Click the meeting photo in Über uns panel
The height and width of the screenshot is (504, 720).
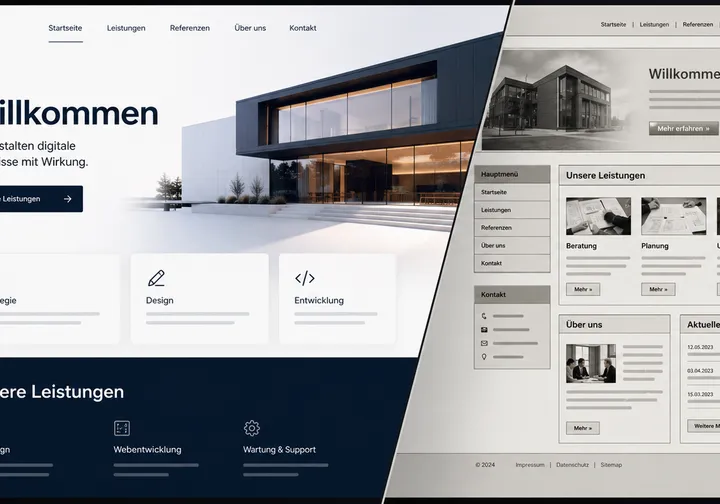pos(591,364)
